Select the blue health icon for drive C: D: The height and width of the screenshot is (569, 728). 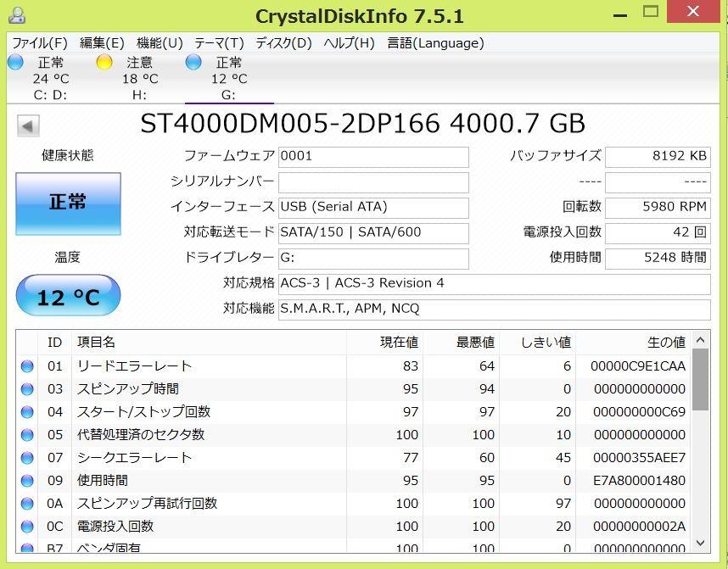click(14, 61)
